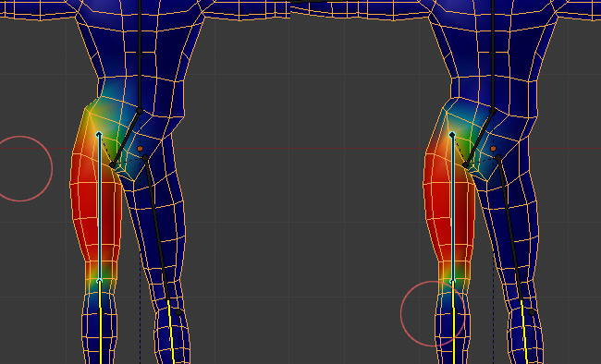Click black knee joint sphere on blue leg, right figure
Screen dimensions: 601x364
click(x=532, y=312)
